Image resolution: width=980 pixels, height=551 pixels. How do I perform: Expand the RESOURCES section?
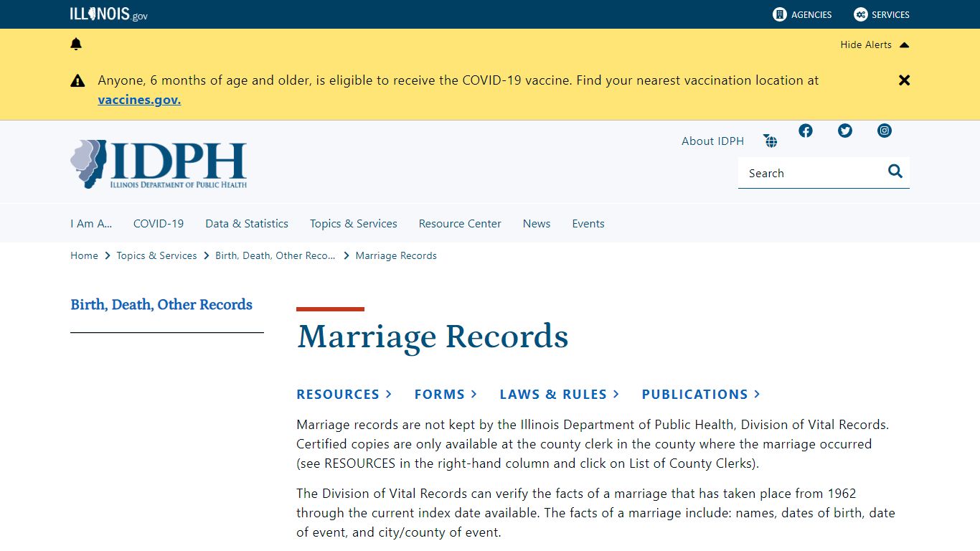coord(344,394)
